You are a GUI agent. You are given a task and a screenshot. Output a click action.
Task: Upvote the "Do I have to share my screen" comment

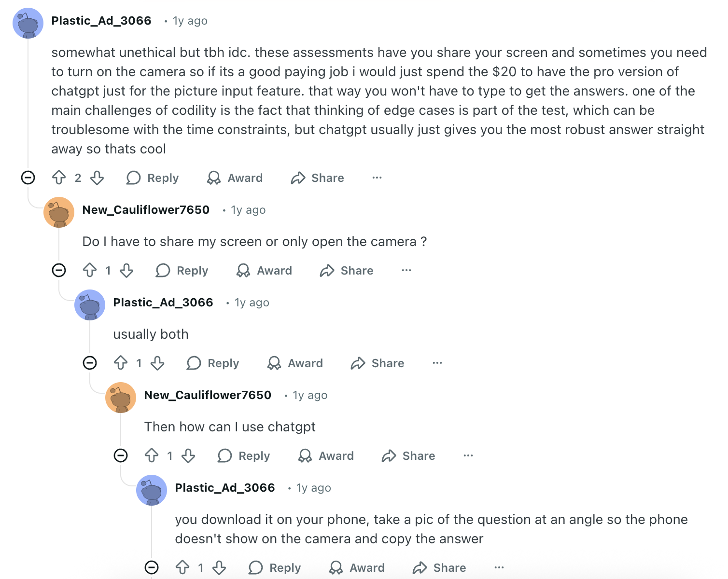click(x=90, y=270)
